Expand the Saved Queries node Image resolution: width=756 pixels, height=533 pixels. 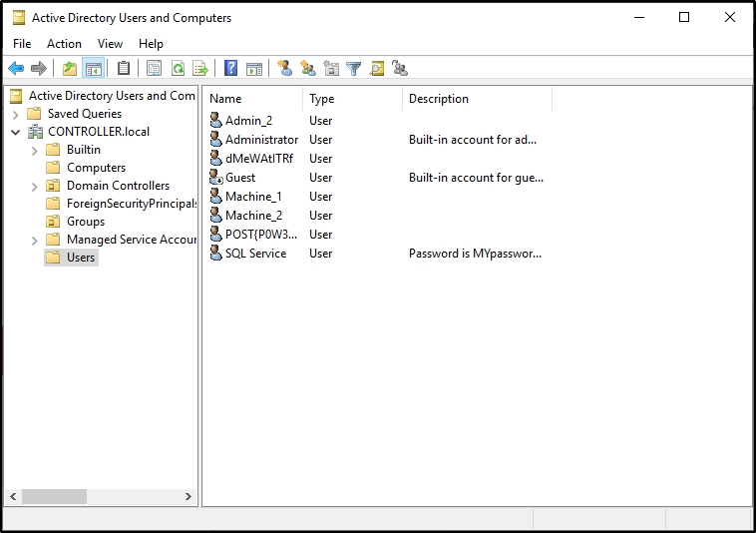(16, 114)
